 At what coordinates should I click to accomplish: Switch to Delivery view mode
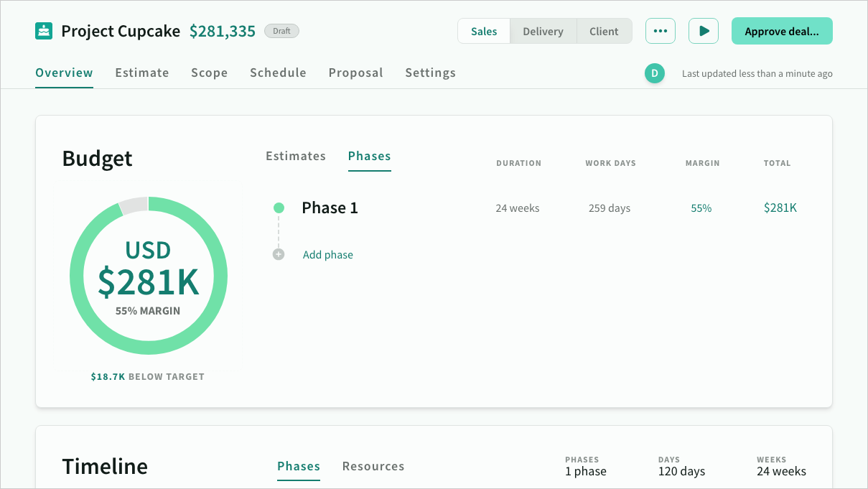[543, 32]
